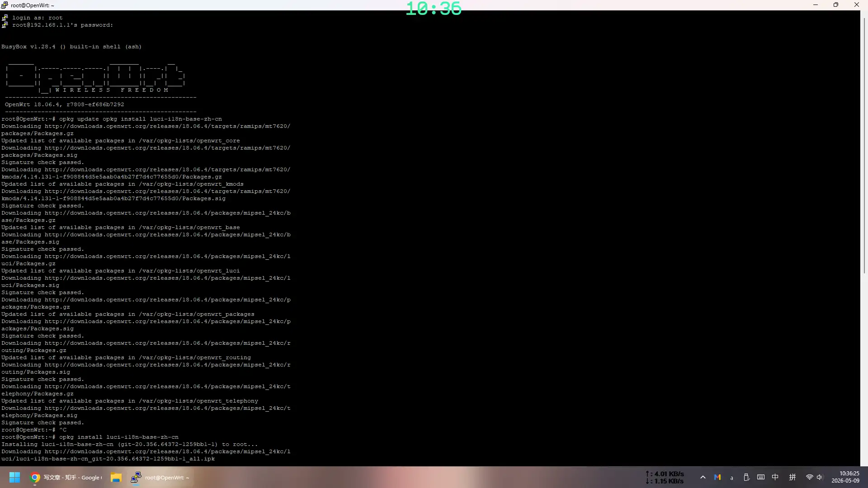Click the line mentioning openwrt_base package list
The height and width of the screenshot is (488, 868).
click(121, 227)
